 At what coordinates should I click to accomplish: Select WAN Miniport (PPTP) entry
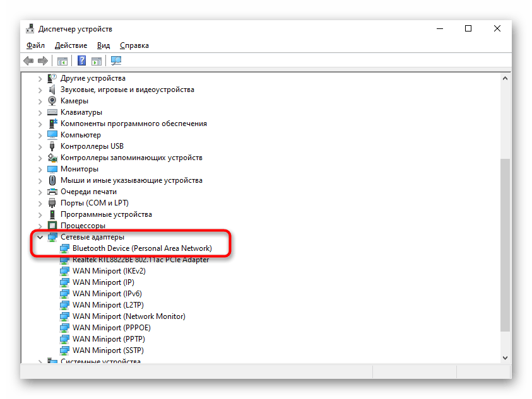point(109,339)
